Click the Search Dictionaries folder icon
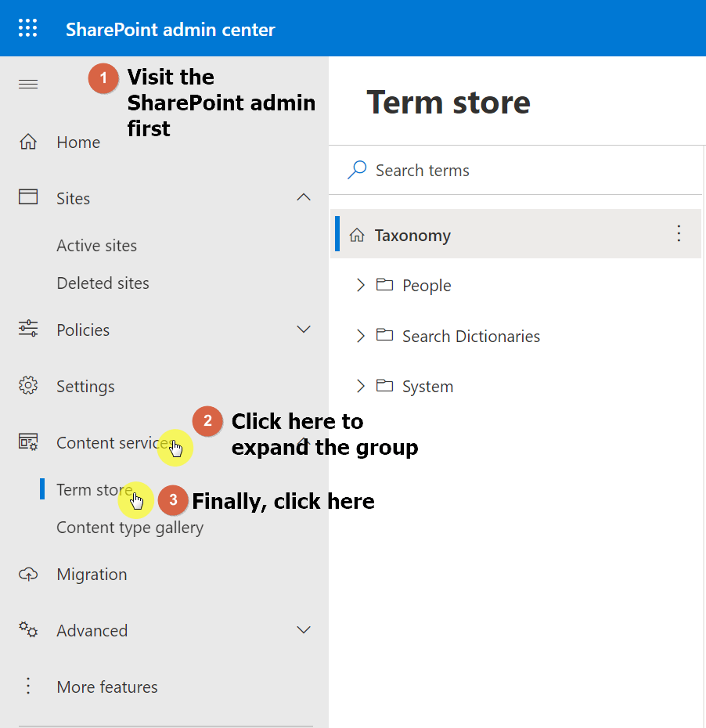 pos(384,335)
